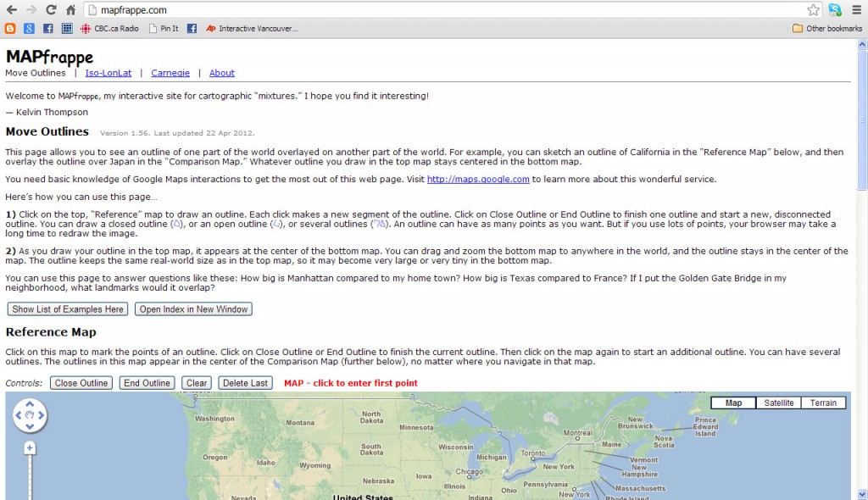The height and width of the screenshot is (500, 868).
Task: Switch map to Satellite view
Action: (x=779, y=403)
